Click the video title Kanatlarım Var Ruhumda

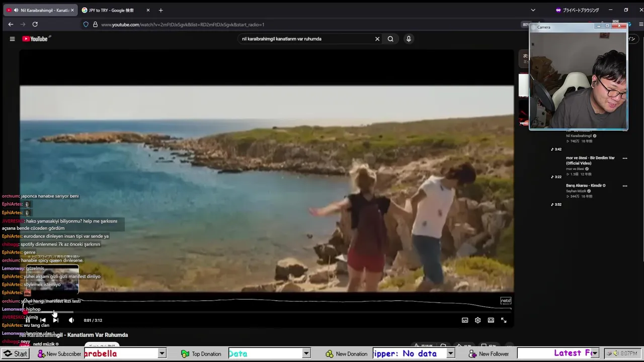click(73, 335)
